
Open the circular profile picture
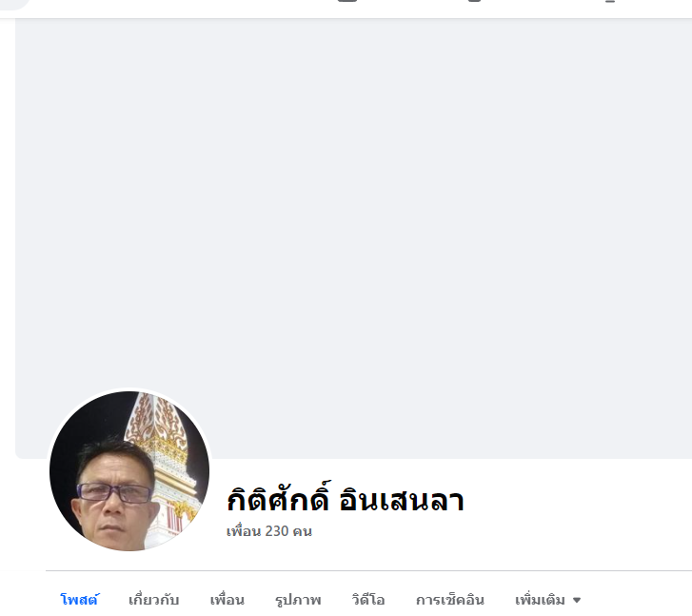tap(129, 470)
